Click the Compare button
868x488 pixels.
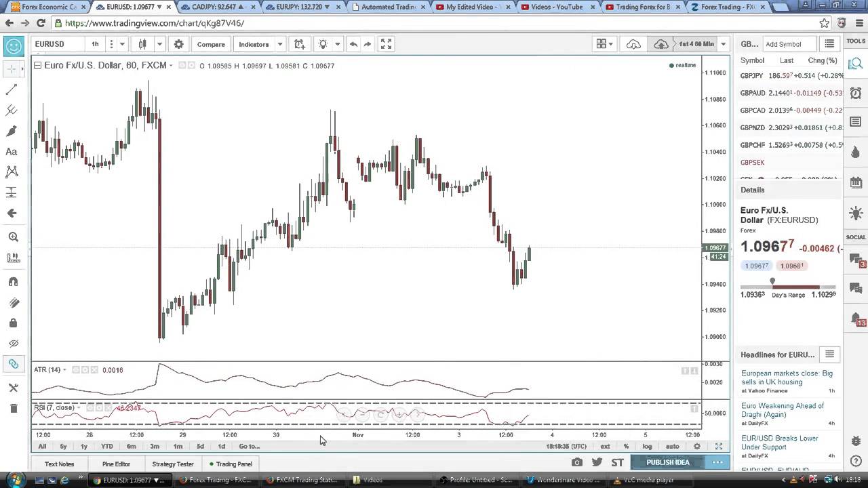(211, 44)
